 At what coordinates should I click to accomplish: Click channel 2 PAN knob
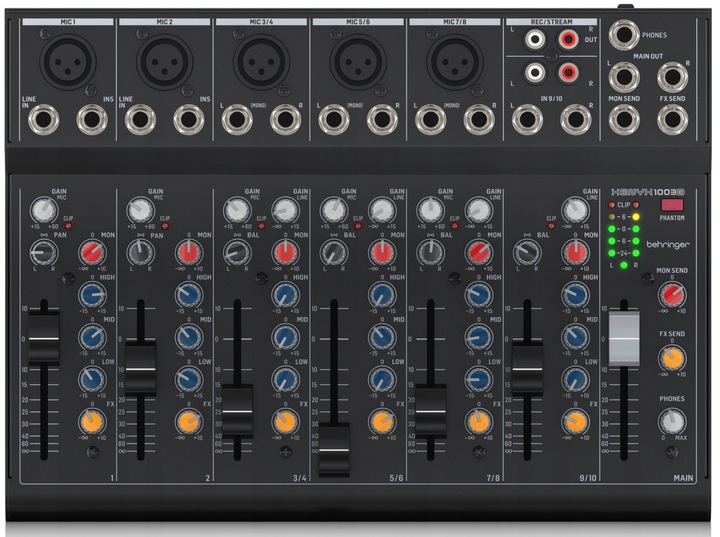pyautogui.click(x=141, y=252)
